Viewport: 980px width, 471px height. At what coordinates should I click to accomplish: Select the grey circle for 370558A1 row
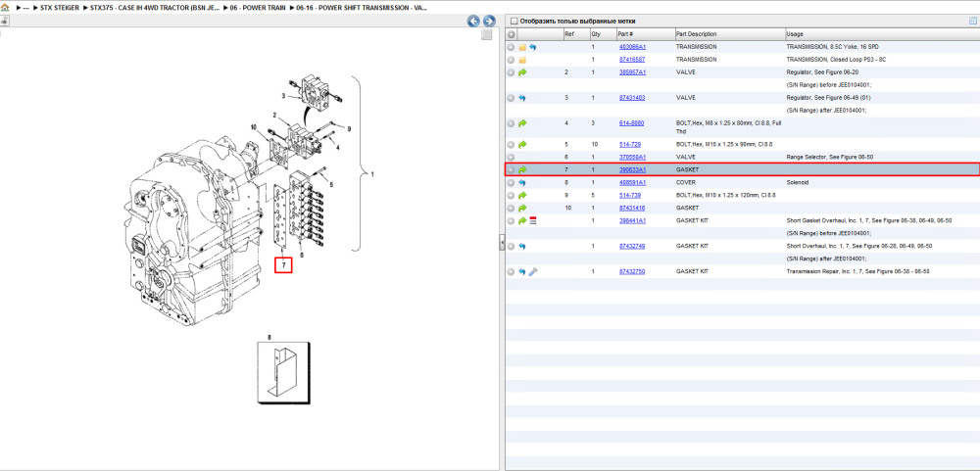click(x=511, y=157)
